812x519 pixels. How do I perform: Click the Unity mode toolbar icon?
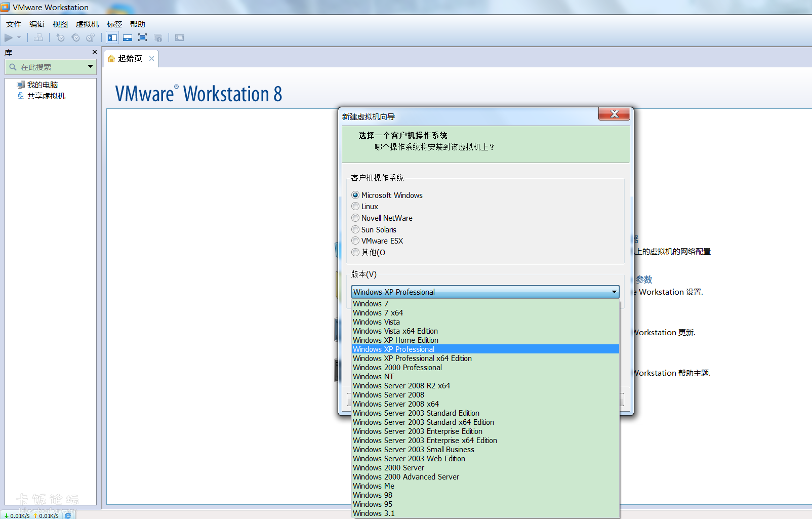(158, 37)
